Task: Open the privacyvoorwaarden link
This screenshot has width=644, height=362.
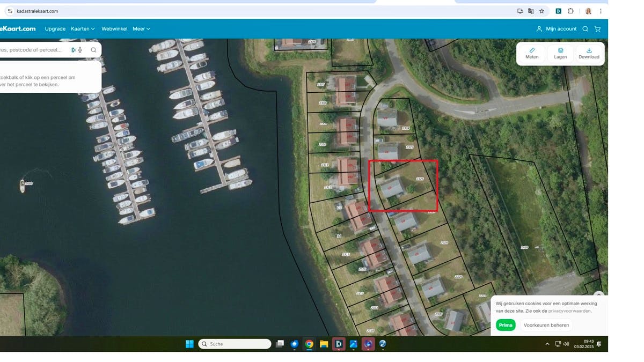Action: 569,311
